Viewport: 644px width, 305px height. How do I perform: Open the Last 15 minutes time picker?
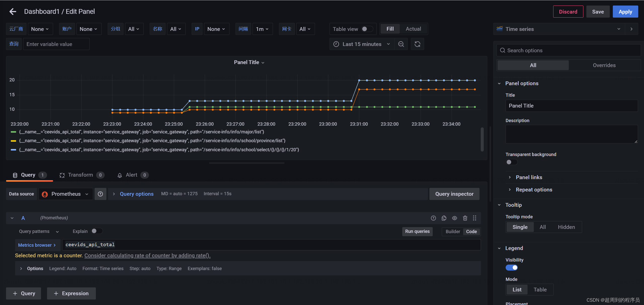point(362,44)
